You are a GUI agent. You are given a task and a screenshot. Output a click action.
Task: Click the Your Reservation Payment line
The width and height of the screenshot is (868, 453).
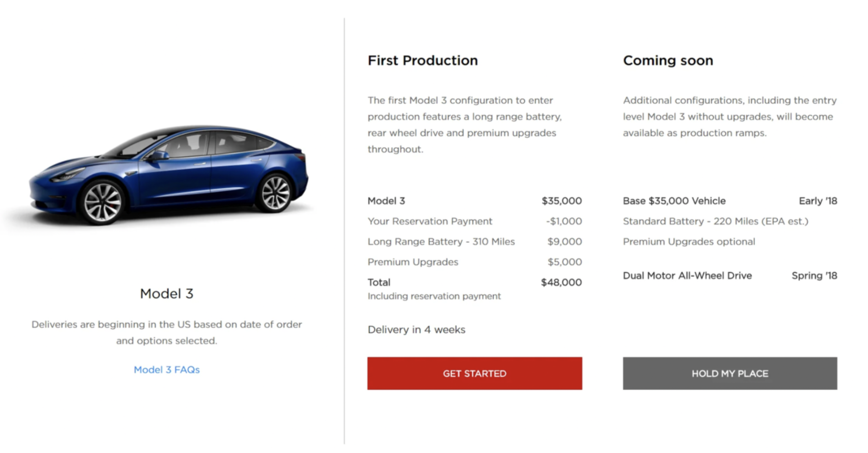(x=430, y=221)
